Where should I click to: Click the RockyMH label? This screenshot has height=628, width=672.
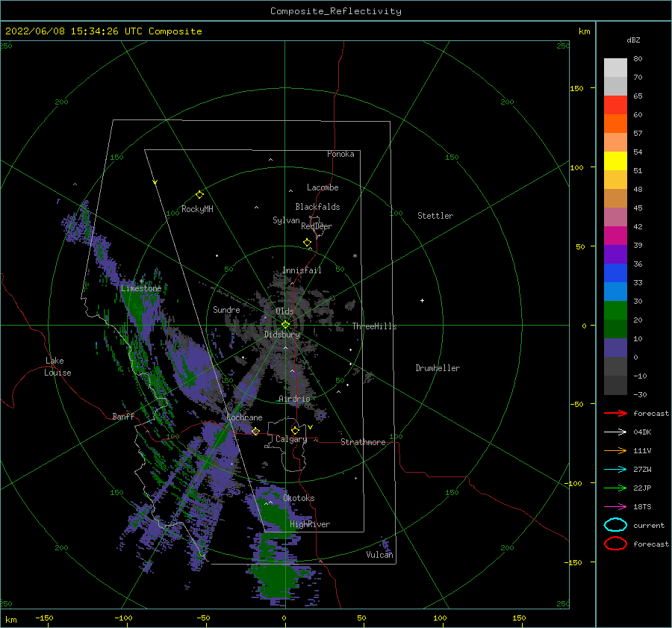197,209
